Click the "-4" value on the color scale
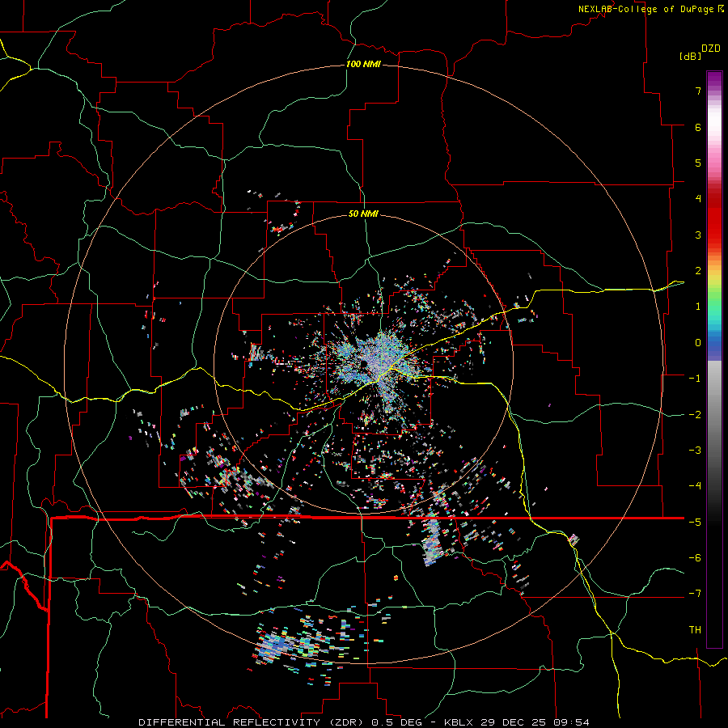 695,486
